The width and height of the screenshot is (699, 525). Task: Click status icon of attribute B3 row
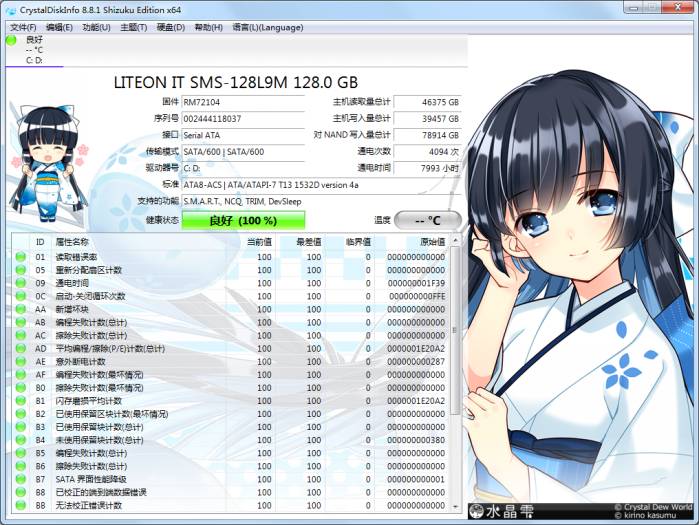pyautogui.click(x=21, y=427)
